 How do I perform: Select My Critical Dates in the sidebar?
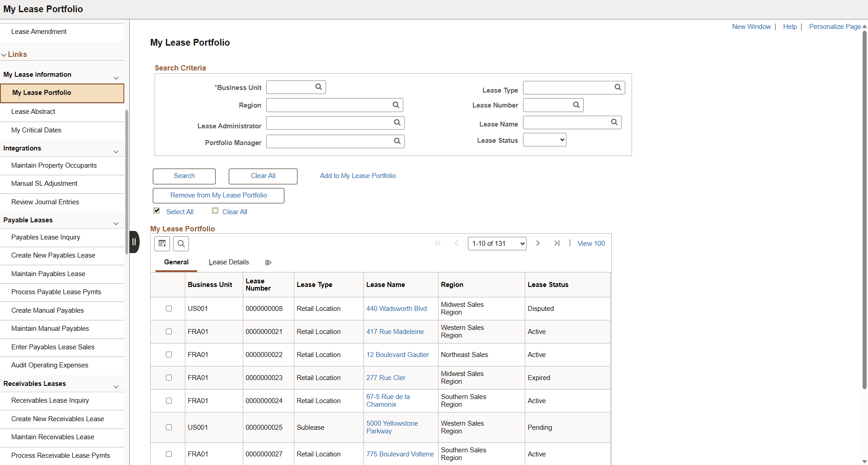tap(36, 130)
